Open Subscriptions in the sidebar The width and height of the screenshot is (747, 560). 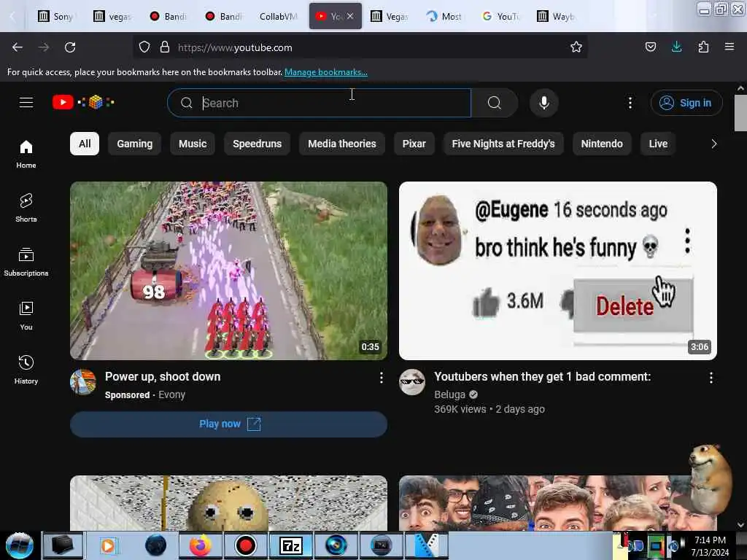click(x=26, y=262)
